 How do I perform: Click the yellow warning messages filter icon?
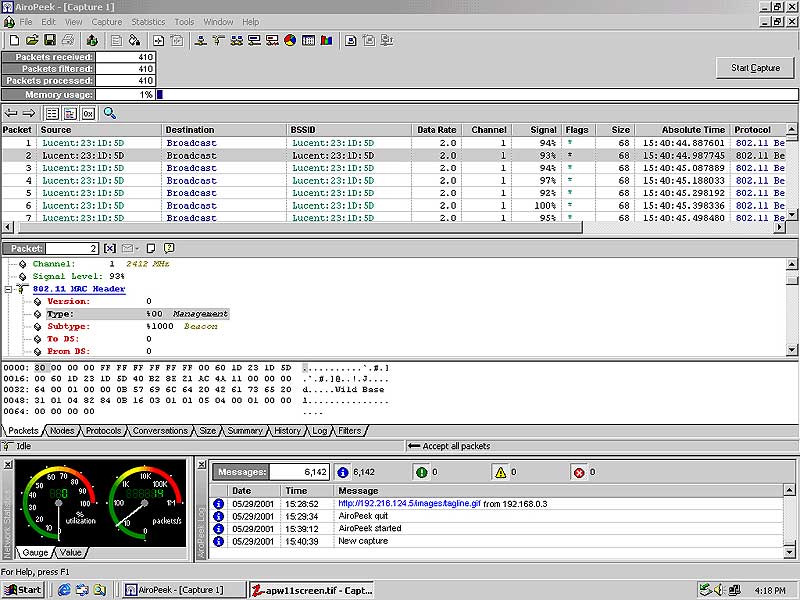[x=501, y=472]
